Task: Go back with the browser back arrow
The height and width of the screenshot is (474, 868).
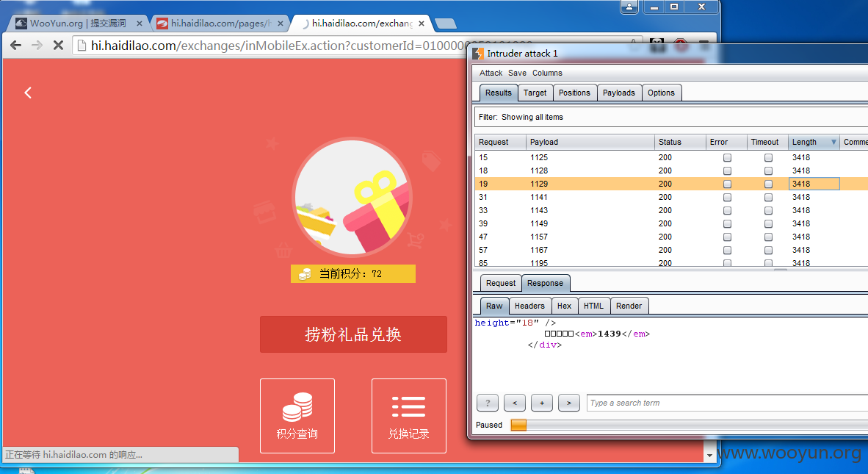Action: click(15, 46)
